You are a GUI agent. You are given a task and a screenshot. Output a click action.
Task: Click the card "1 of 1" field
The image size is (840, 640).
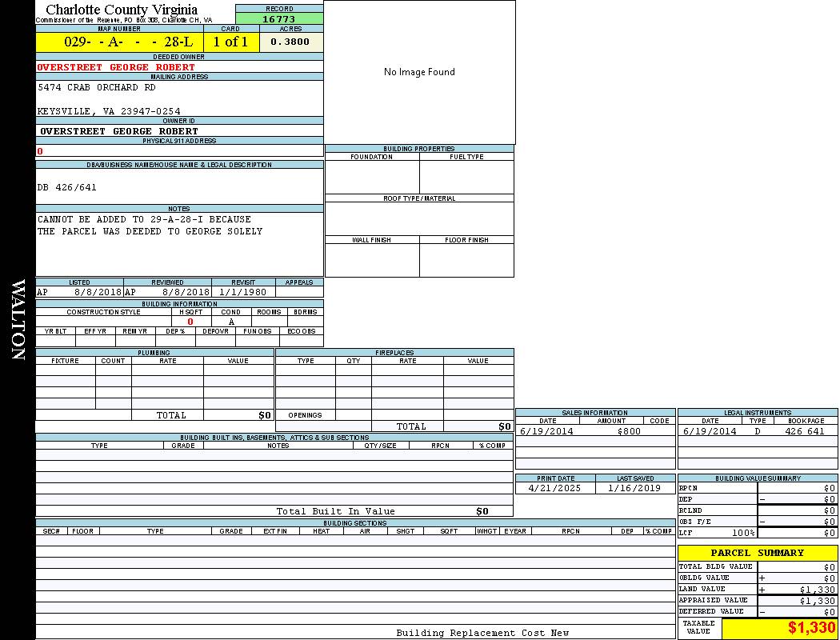pyautogui.click(x=230, y=42)
